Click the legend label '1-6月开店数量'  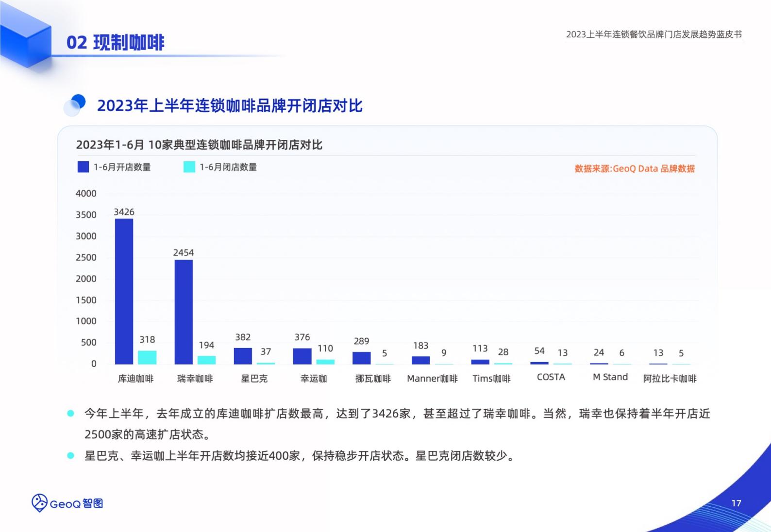click(x=122, y=167)
